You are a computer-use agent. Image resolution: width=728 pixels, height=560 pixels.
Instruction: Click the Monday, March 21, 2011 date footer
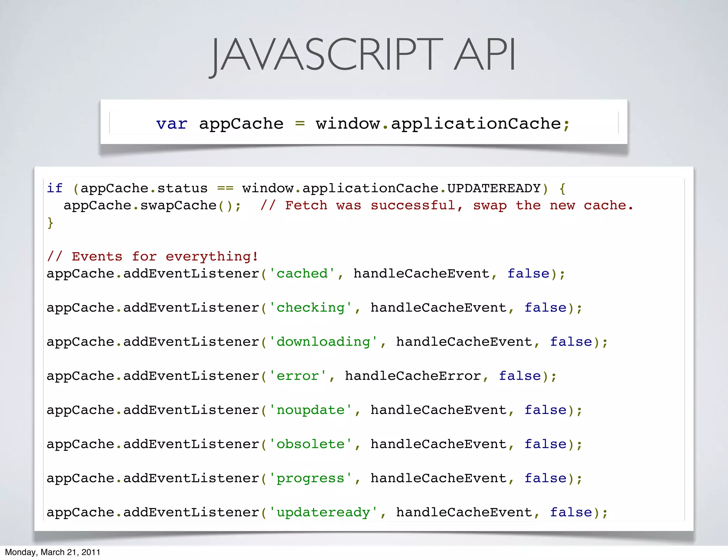tap(53, 552)
